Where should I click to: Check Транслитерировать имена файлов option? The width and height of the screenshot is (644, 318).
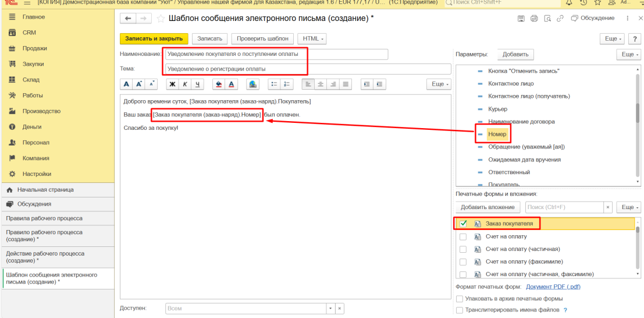pos(460,310)
